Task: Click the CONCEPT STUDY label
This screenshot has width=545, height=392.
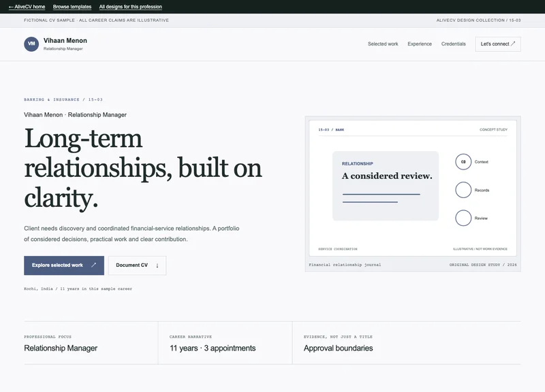Action: pos(493,129)
